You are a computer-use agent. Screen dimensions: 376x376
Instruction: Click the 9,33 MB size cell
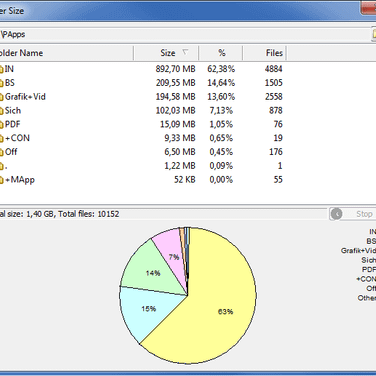pyautogui.click(x=180, y=138)
